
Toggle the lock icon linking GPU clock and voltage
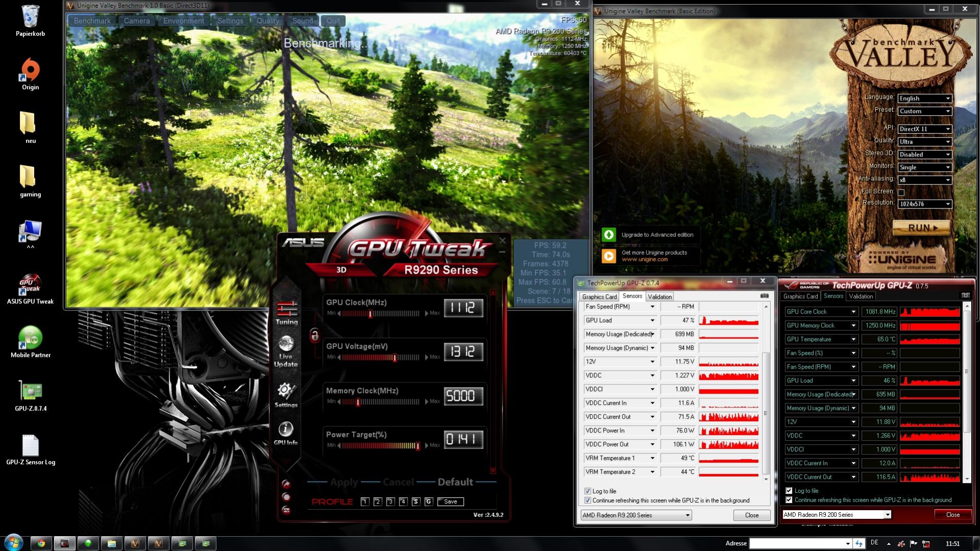tap(315, 336)
